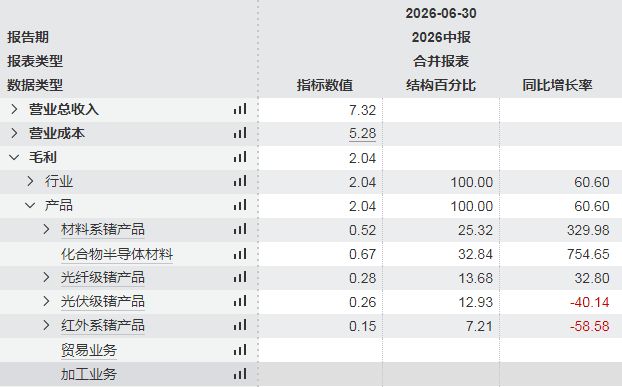Select the 营业总收入 row label
This screenshot has width=622, height=387.
click(64, 109)
